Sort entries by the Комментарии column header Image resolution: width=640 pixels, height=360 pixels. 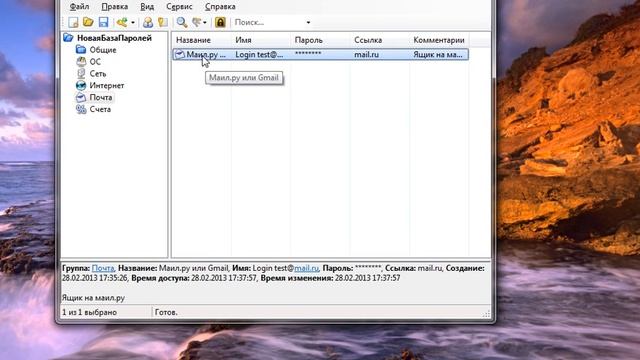(439, 40)
